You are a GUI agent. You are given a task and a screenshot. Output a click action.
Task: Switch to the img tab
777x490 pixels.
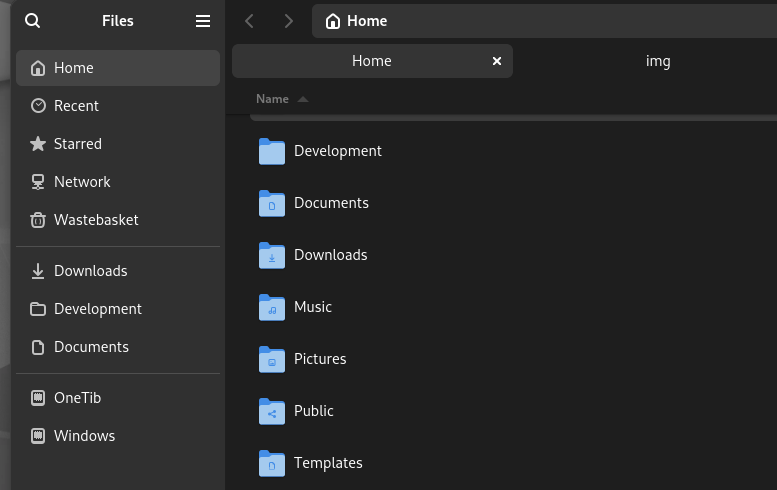pos(658,61)
